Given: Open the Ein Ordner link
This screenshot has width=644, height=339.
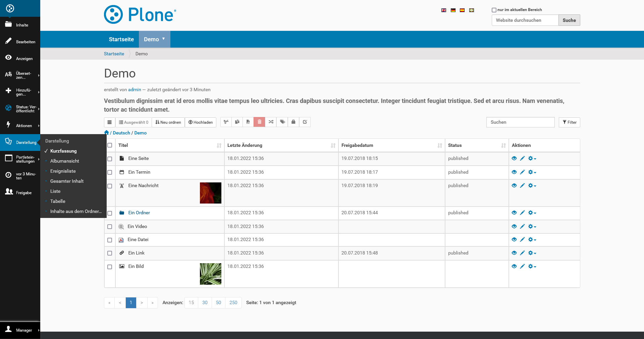Looking at the screenshot, I should [x=139, y=213].
